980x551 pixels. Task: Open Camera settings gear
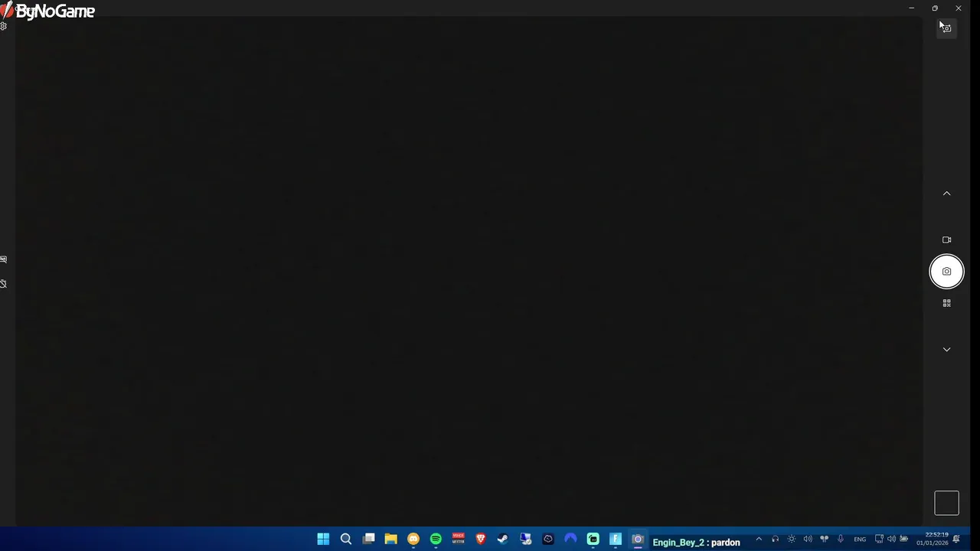4,27
